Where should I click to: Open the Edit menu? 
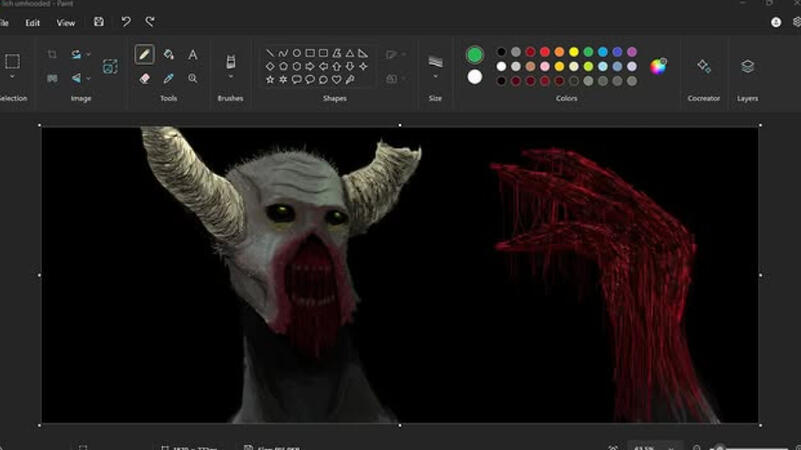point(33,22)
